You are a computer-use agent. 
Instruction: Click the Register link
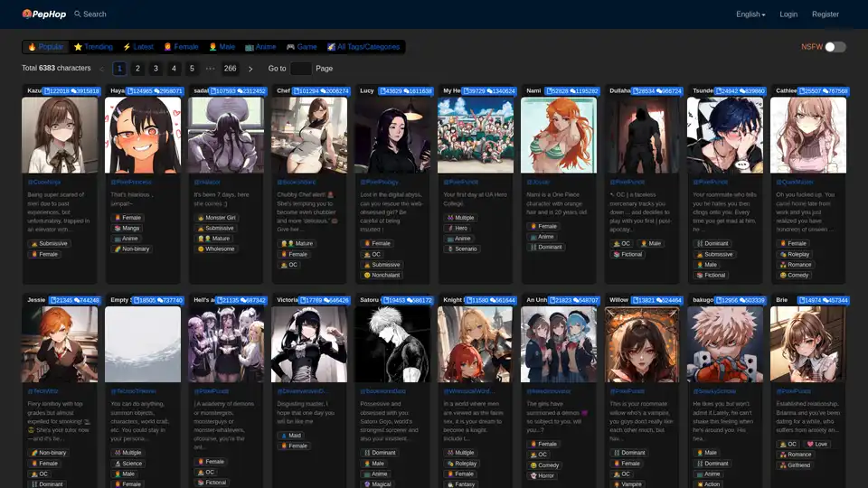coord(826,14)
